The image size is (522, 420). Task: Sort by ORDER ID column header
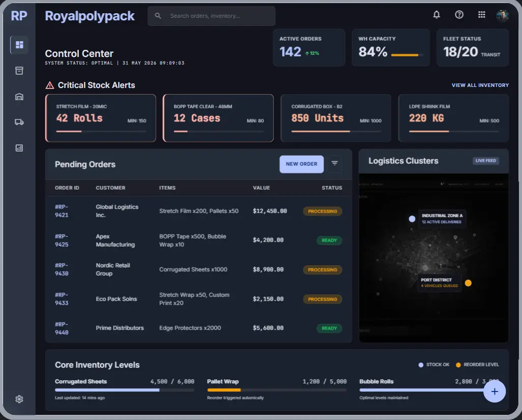[67, 188]
